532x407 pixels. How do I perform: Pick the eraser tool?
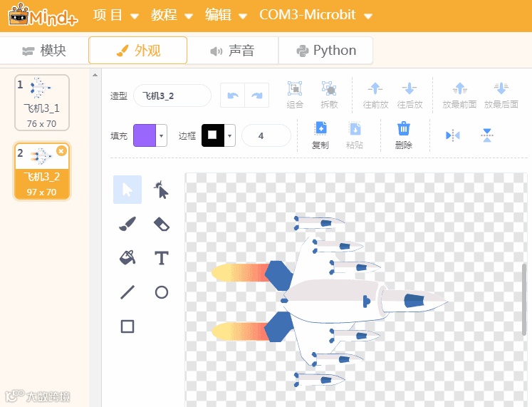(x=161, y=224)
